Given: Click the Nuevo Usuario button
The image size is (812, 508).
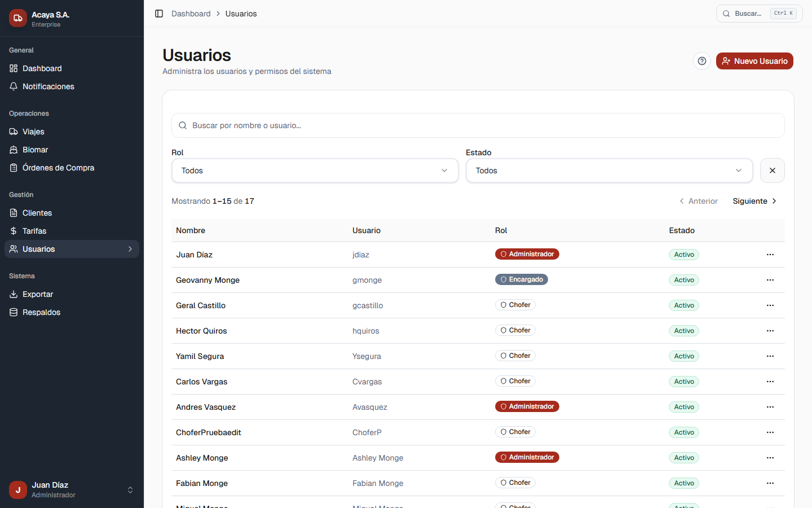Looking at the screenshot, I should pyautogui.click(x=754, y=61).
